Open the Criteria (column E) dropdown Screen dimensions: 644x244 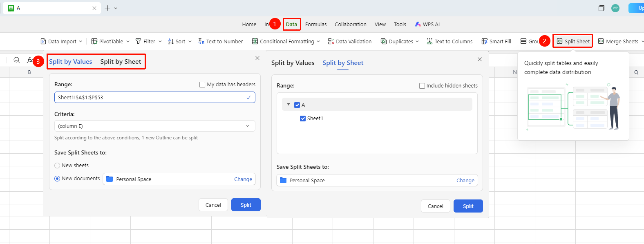(155, 126)
